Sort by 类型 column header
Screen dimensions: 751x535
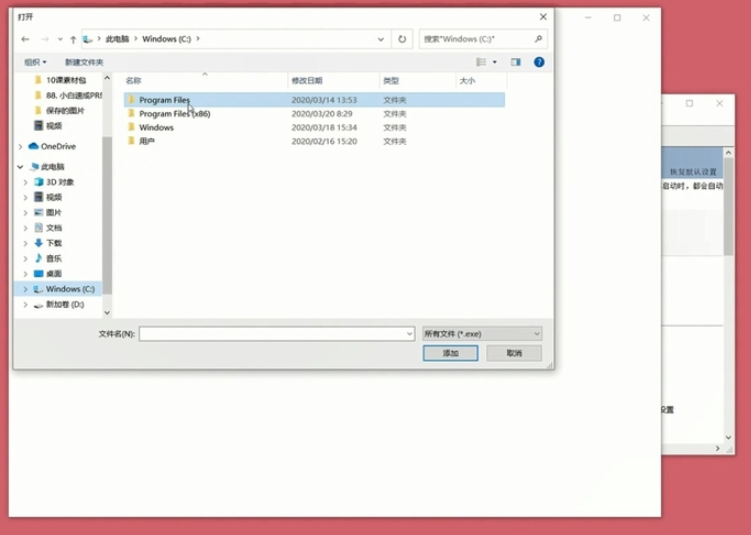pos(391,81)
